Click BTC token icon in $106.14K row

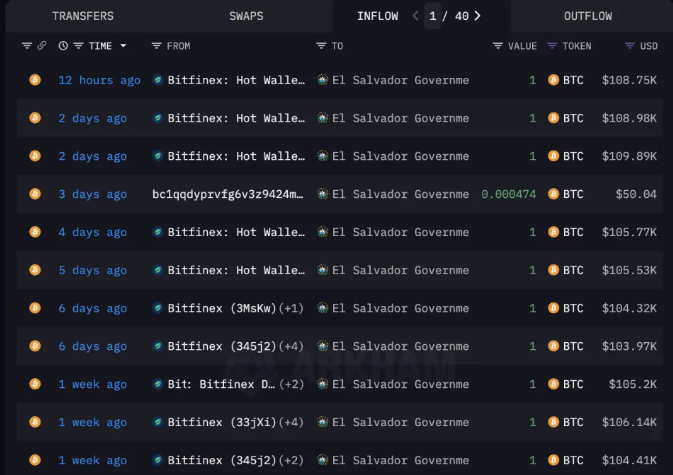[x=553, y=422]
